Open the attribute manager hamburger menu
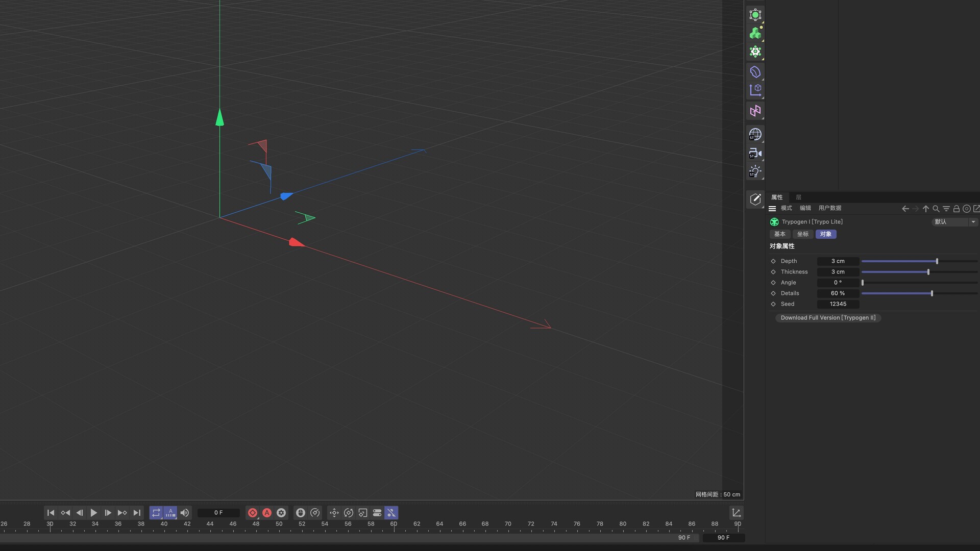This screenshot has width=980, height=551. 772,209
